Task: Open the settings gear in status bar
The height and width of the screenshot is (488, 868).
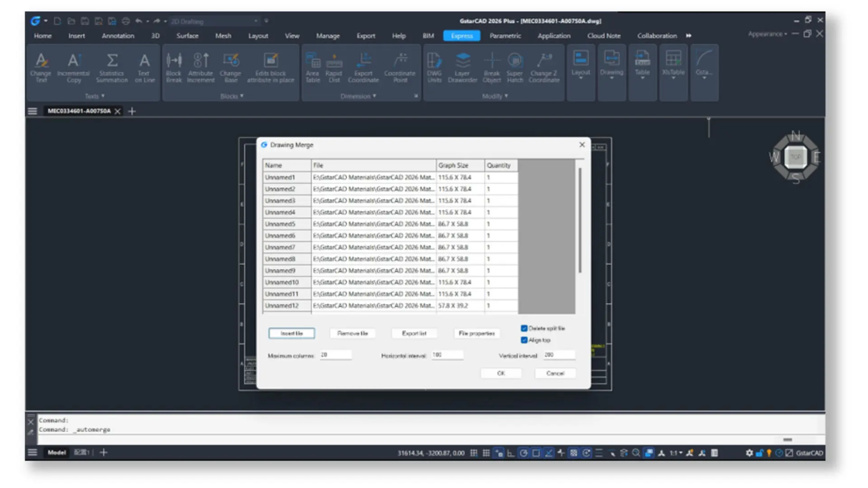Action: pyautogui.click(x=749, y=453)
